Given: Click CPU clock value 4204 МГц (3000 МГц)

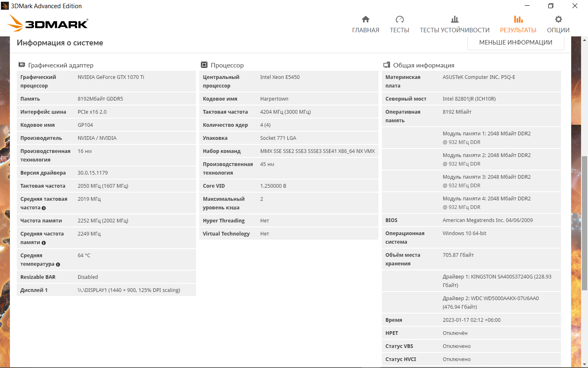Looking at the screenshot, I should click(x=285, y=112).
